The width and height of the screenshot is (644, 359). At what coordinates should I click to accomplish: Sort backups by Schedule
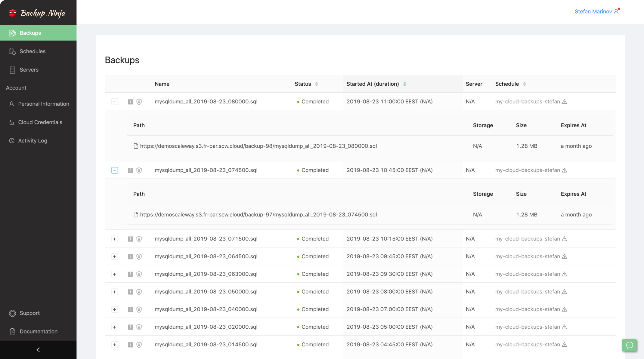coord(525,84)
